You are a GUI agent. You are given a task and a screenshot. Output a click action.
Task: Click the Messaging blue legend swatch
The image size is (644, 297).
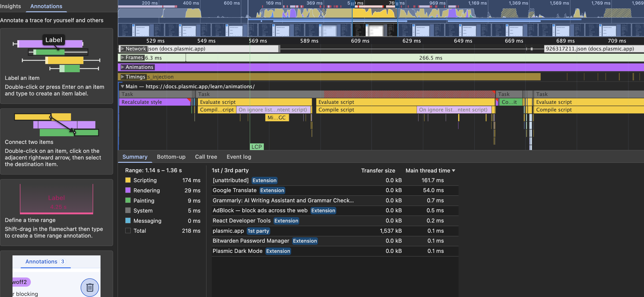[128, 220]
